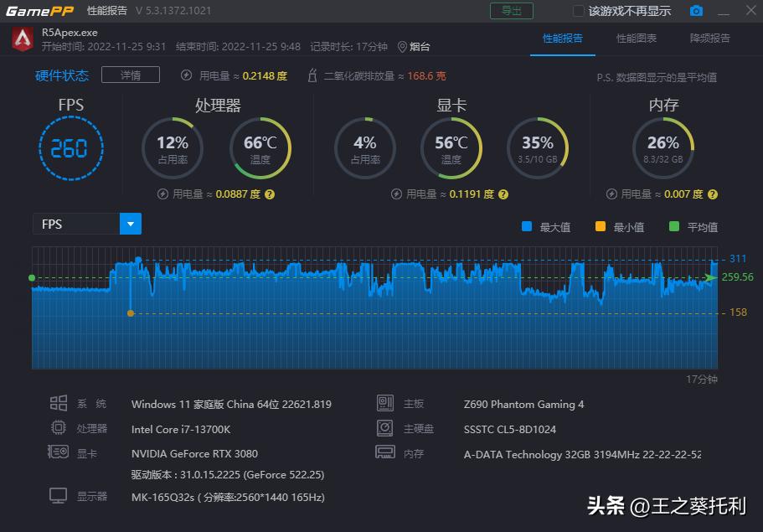The width and height of the screenshot is (763, 532).
Task: Click the screenshot camera icon in the title bar
Action: click(697, 11)
